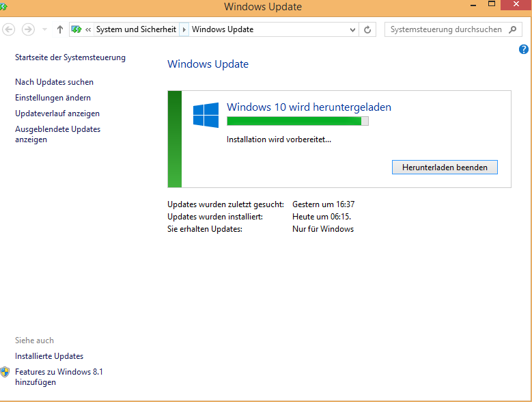
Task: Click Heute um 06:15 value
Action: tap(322, 217)
